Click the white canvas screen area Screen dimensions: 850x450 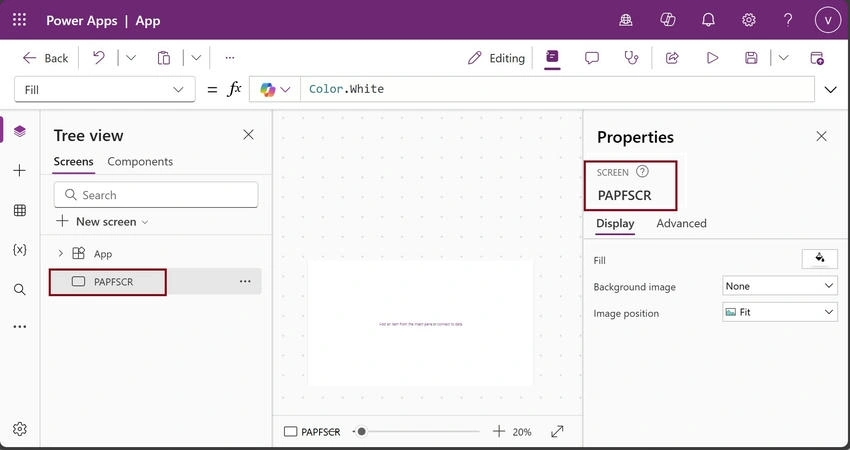tap(420, 323)
